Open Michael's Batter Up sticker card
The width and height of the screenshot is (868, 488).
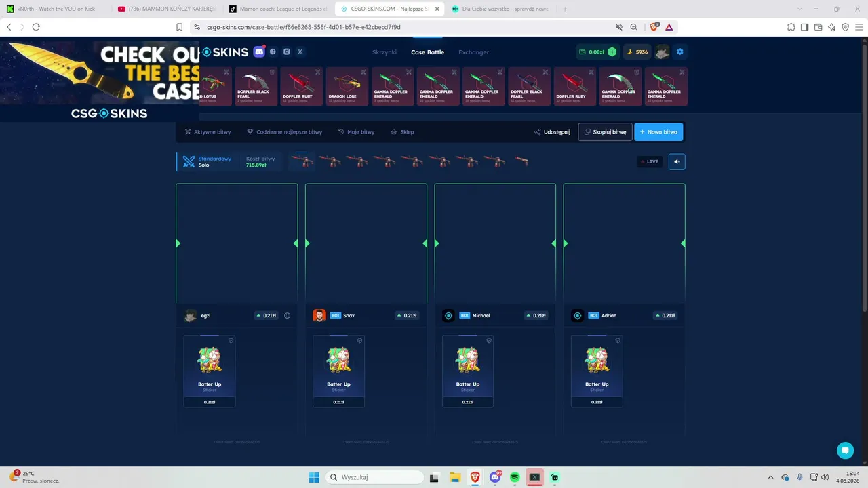(x=468, y=371)
